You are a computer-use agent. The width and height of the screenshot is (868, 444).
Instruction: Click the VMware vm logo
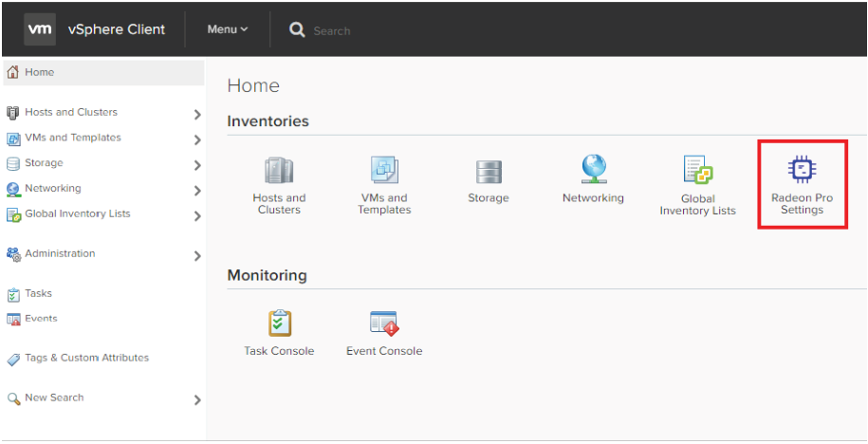point(40,29)
